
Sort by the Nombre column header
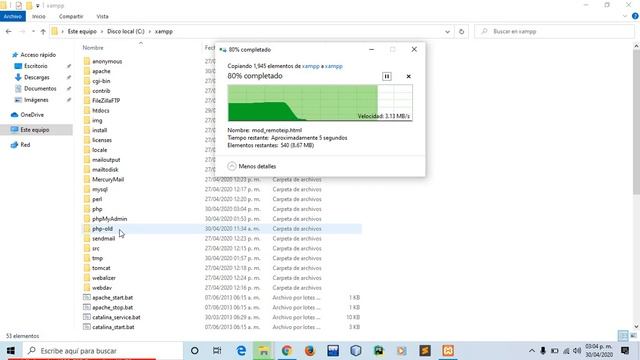pyautogui.click(x=93, y=48)
